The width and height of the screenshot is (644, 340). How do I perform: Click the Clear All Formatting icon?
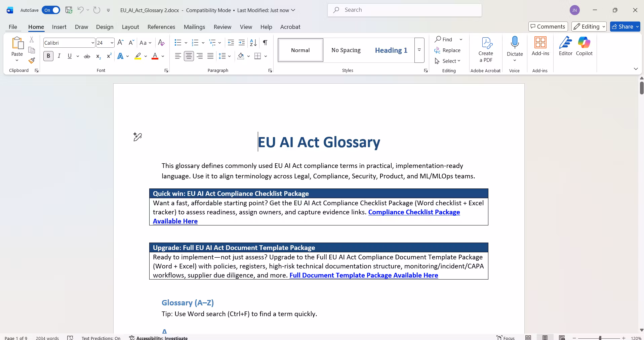[x=161, y=43]
